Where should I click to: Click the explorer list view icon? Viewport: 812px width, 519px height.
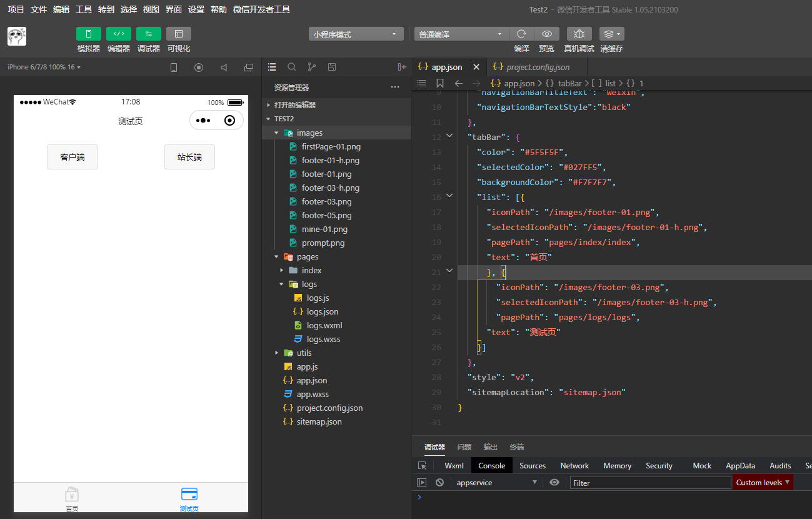click(272, 67)
